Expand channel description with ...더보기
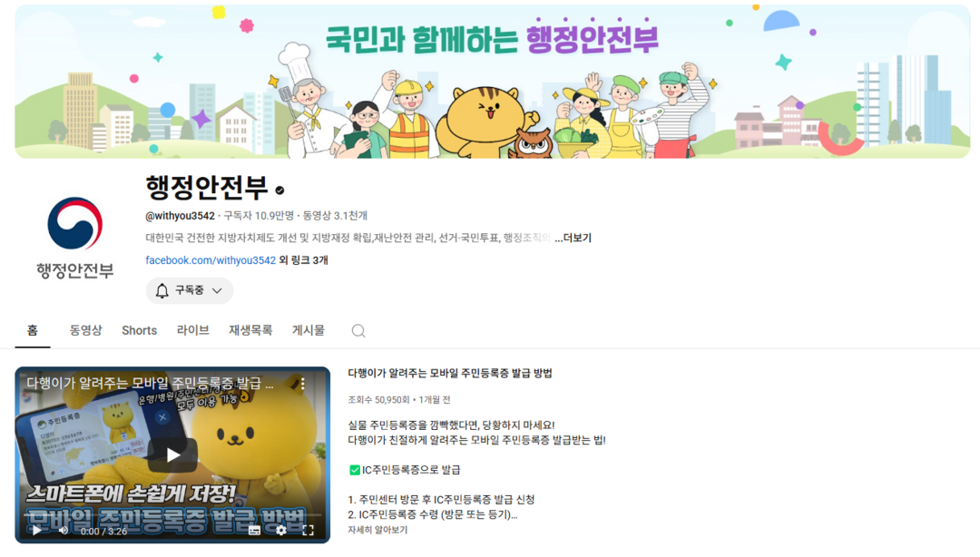 click(x=573, y=239)
